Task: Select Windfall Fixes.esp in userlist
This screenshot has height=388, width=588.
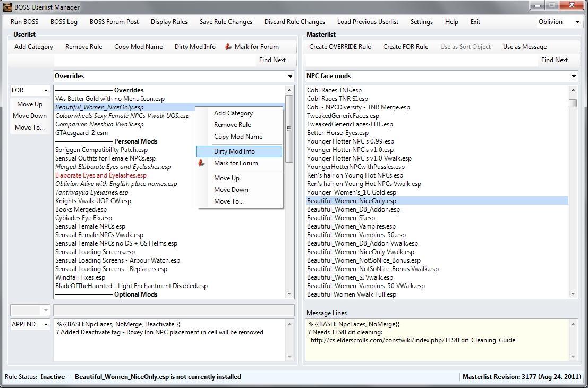Action: [x=80, y=277]
